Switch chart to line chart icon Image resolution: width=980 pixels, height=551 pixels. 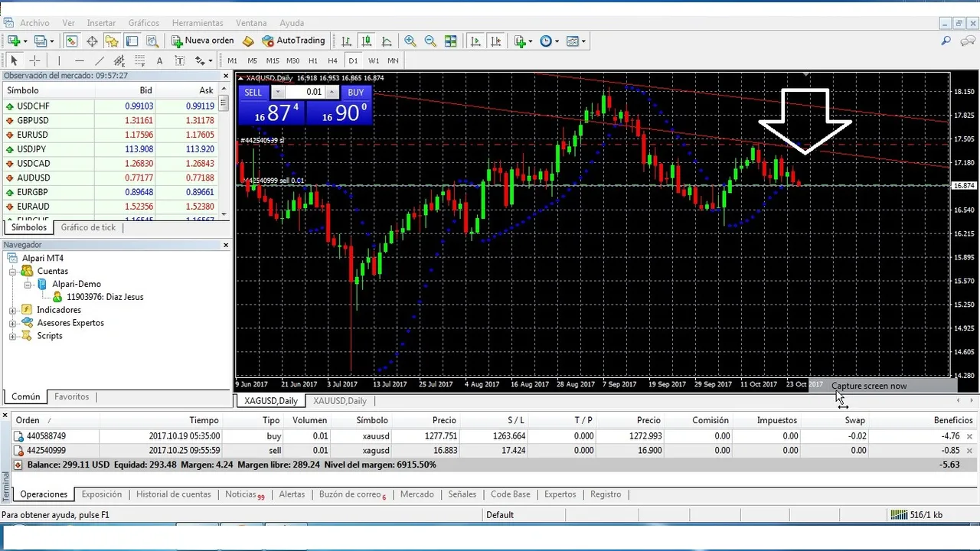click(x=387, y=41)
